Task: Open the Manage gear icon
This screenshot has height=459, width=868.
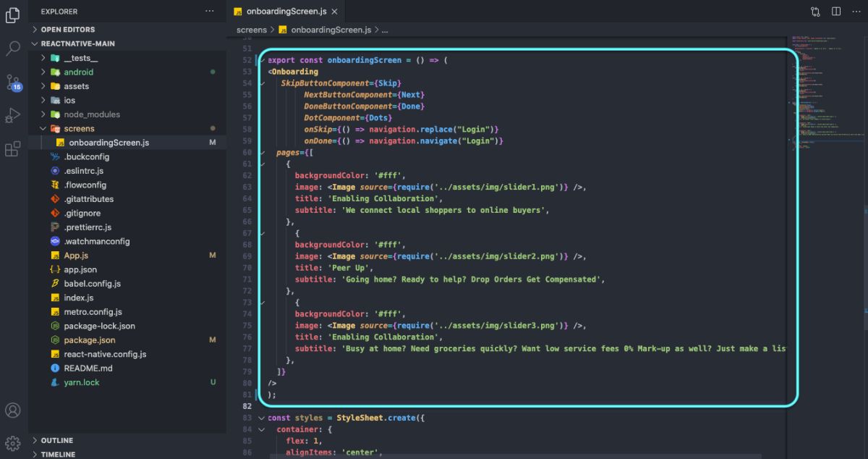Action: [x=12, y=443]
